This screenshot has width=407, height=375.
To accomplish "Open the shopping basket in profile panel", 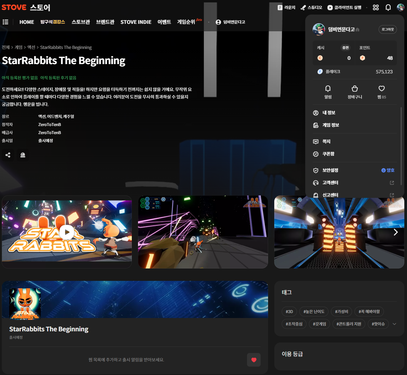I will 355,91.
